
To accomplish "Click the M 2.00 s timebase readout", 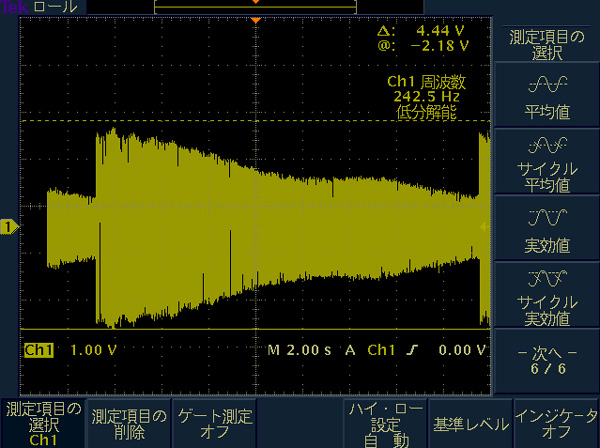I will [300, 351].
